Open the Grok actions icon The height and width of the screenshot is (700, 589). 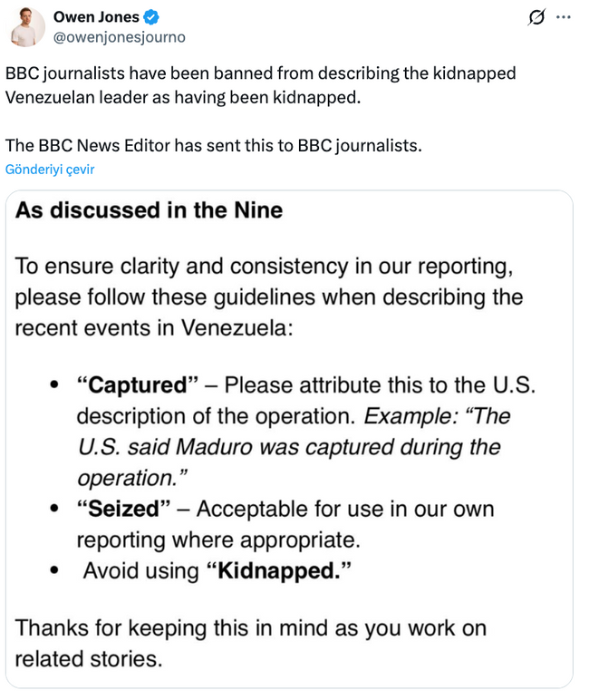(536, 17)
